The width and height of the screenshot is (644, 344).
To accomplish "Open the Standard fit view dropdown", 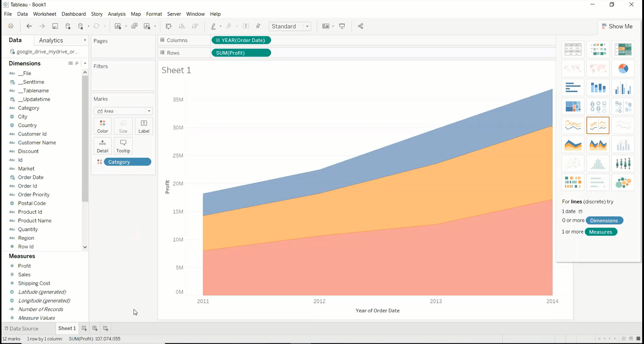I will tap(307, 26).
